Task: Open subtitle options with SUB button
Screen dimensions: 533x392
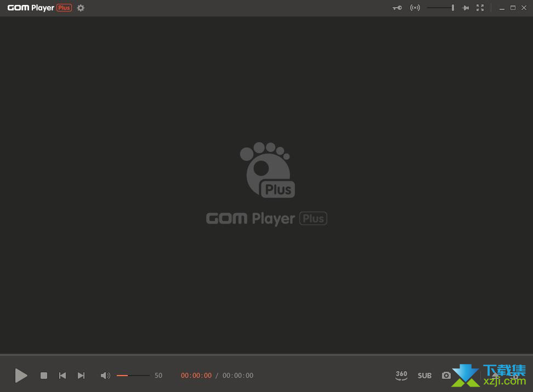Action: pos(424,376)
